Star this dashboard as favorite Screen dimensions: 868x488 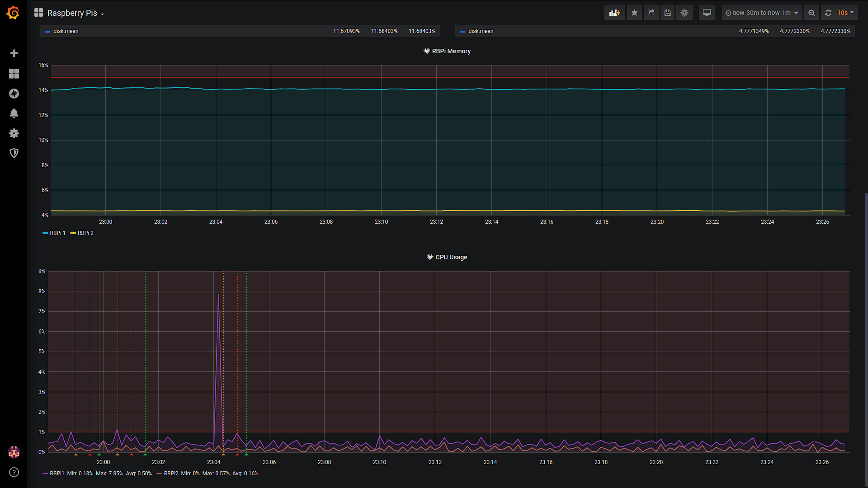click(634, 13)
